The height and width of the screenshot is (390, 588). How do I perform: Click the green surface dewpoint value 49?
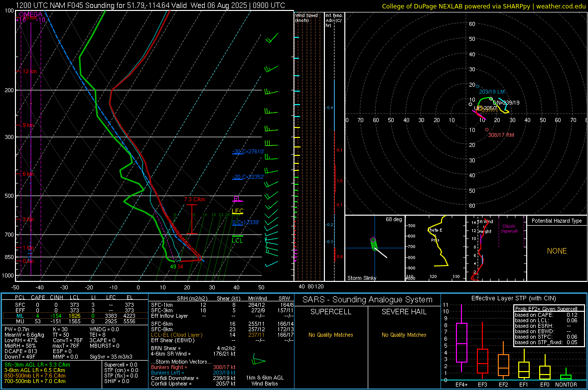[x=173, y=266]
